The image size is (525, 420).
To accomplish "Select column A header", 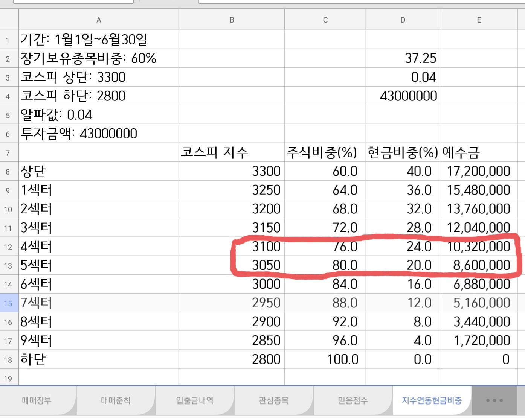I will click(x=99, y=20).
